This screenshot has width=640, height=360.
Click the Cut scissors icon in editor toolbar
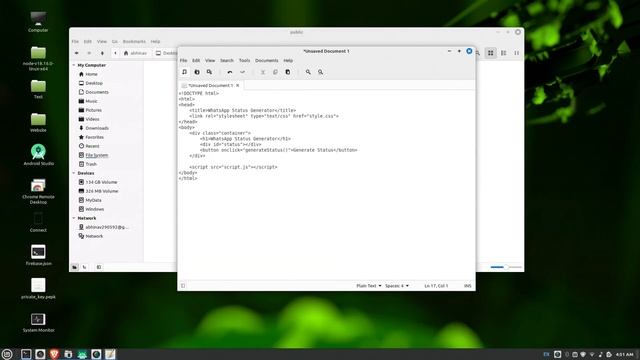click(263, 72)
